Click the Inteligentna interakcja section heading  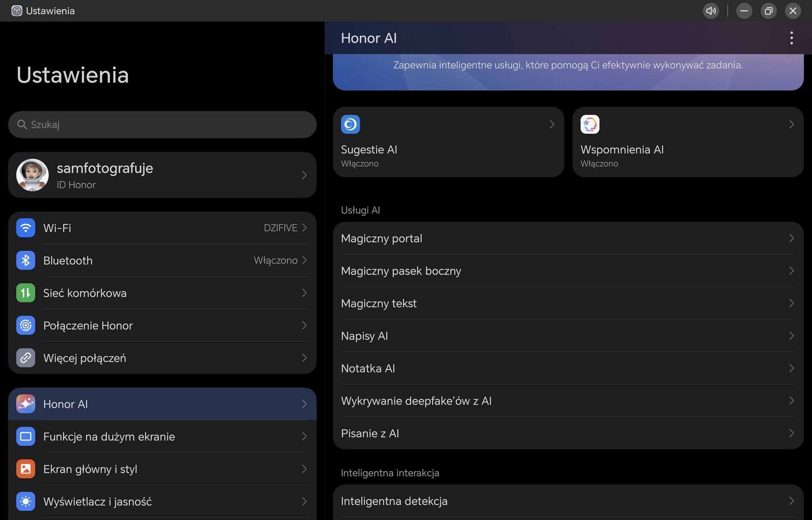[390, 473]
